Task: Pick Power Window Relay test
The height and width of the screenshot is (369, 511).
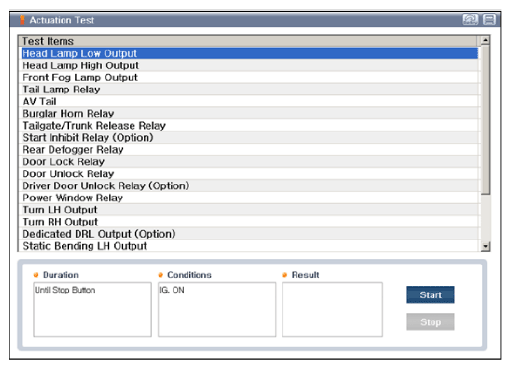Action: pos(249,197)
